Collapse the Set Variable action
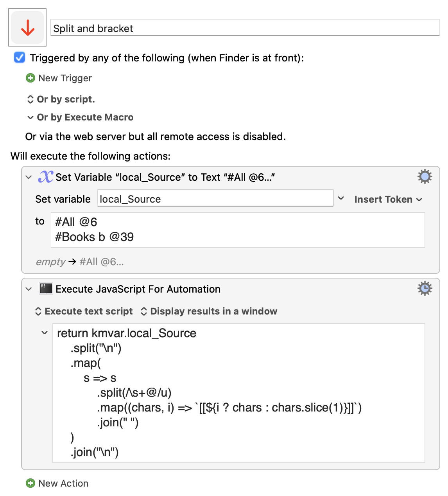Viewport: 448px width, 496px height. tap(29, 177)
